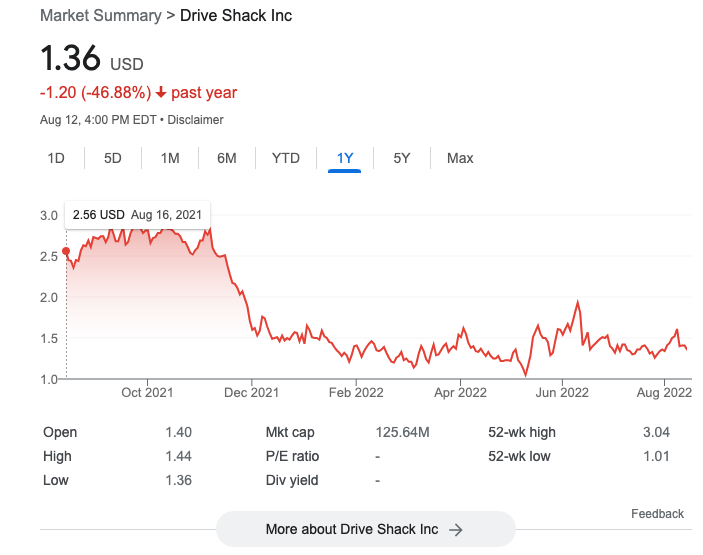Click the Mkt cap value 125.64M
The width and height of the screenshot is (703, 555).
click(x=402, y=432)
